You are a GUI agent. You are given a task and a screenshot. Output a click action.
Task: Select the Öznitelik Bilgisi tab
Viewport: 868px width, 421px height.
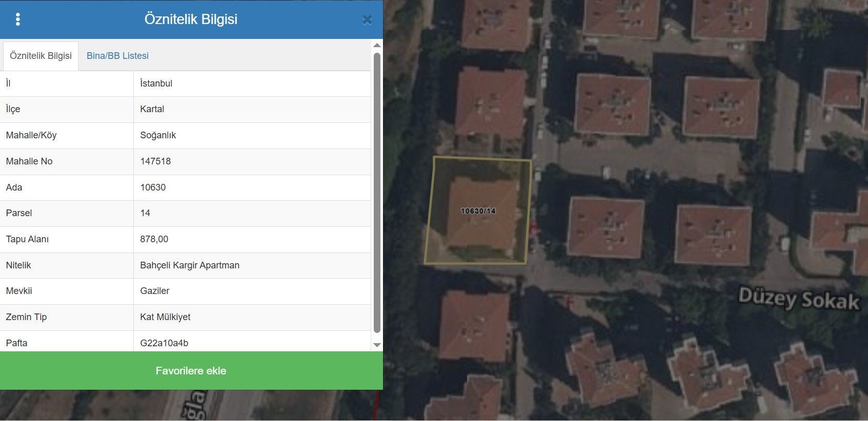point(41,56)
